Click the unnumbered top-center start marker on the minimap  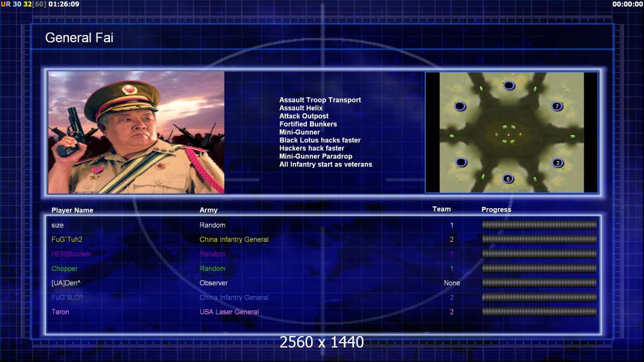click(x=509, y=85)
